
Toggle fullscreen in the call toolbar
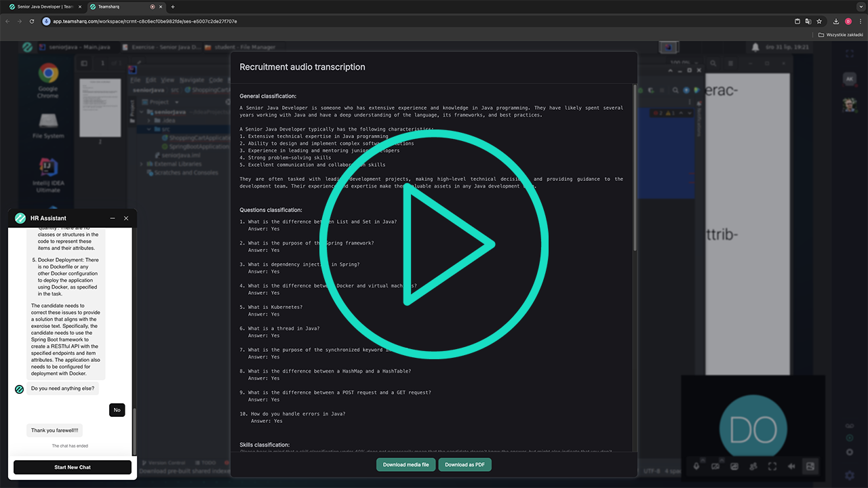pos(772,466)
